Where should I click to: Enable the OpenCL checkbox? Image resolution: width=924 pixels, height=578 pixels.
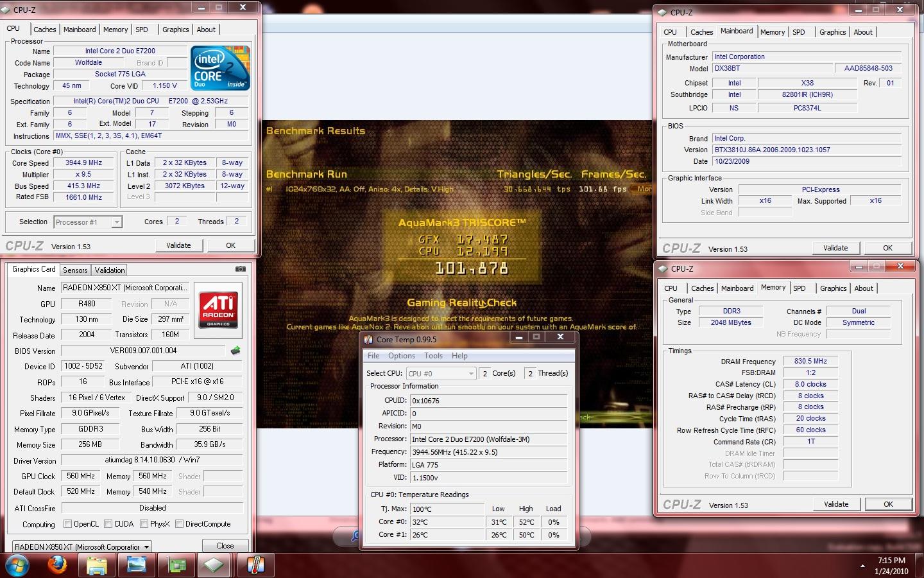[67, 524]
